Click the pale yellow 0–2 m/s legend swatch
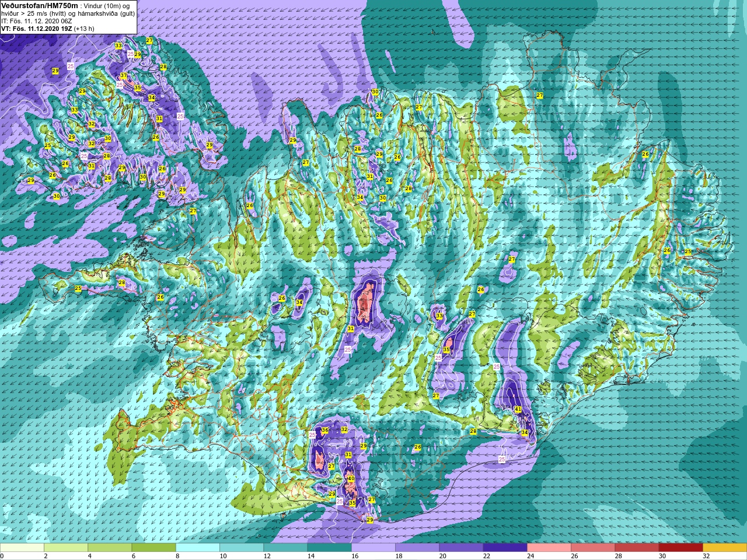This screenshot has width=747, height=560. 22,548
